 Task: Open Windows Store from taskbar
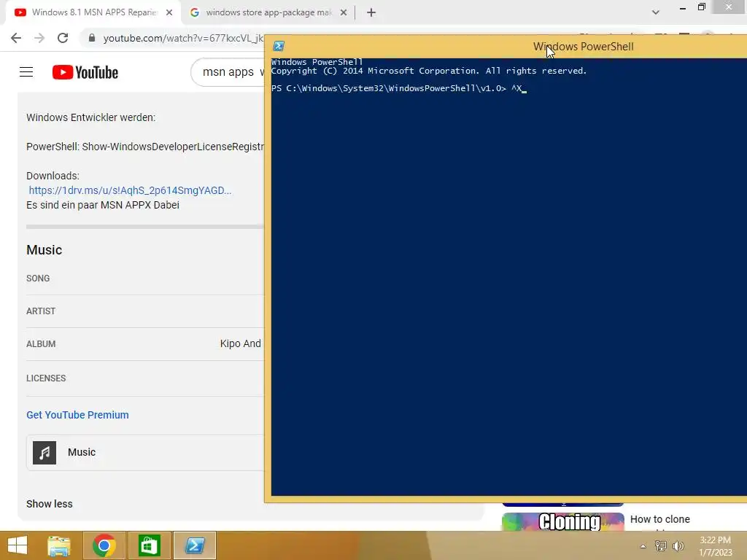(149, 545)
